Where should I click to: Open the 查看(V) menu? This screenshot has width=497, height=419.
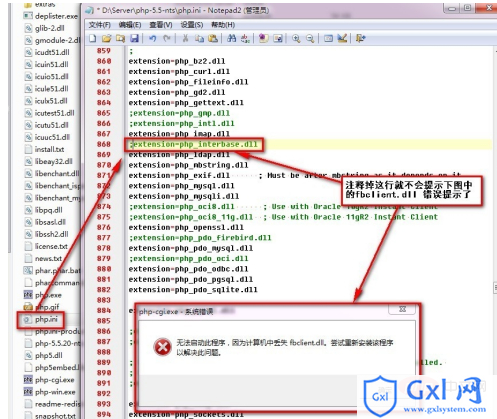[161, 25]
